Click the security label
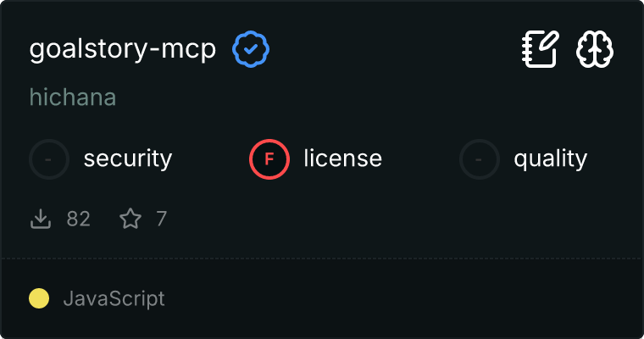 (x=128, y=159)
